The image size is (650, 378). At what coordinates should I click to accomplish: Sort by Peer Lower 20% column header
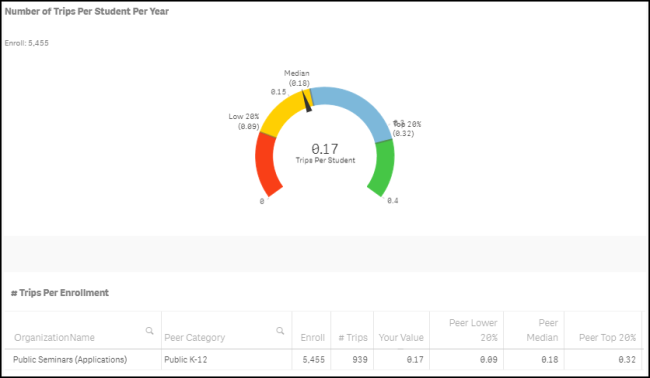(x=473, y=330)
